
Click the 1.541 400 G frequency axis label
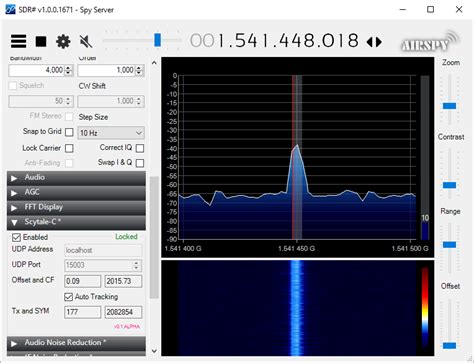183,249
